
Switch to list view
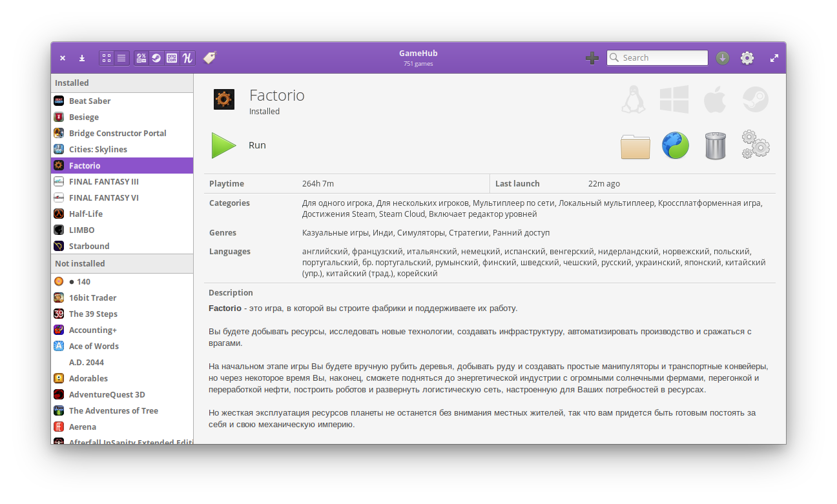click(122, 57)
